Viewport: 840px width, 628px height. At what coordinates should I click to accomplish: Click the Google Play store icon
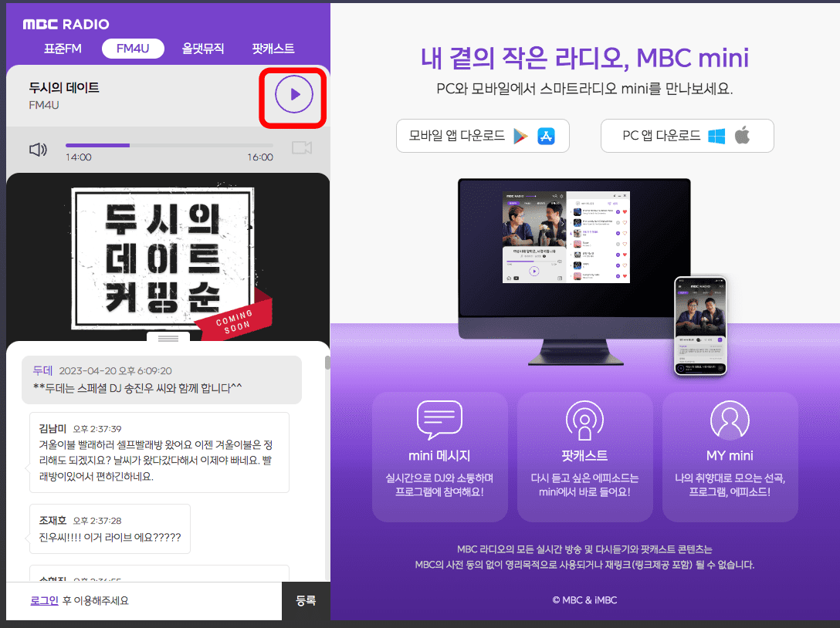pos(520,136)
